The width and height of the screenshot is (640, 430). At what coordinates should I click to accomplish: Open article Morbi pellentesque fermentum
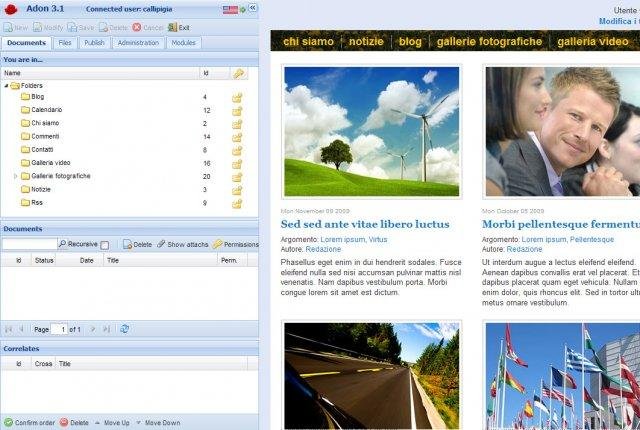click(x=561, y=224)
